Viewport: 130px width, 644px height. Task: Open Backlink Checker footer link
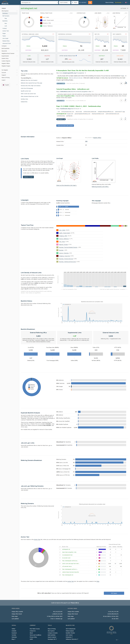tap(70, 633)
